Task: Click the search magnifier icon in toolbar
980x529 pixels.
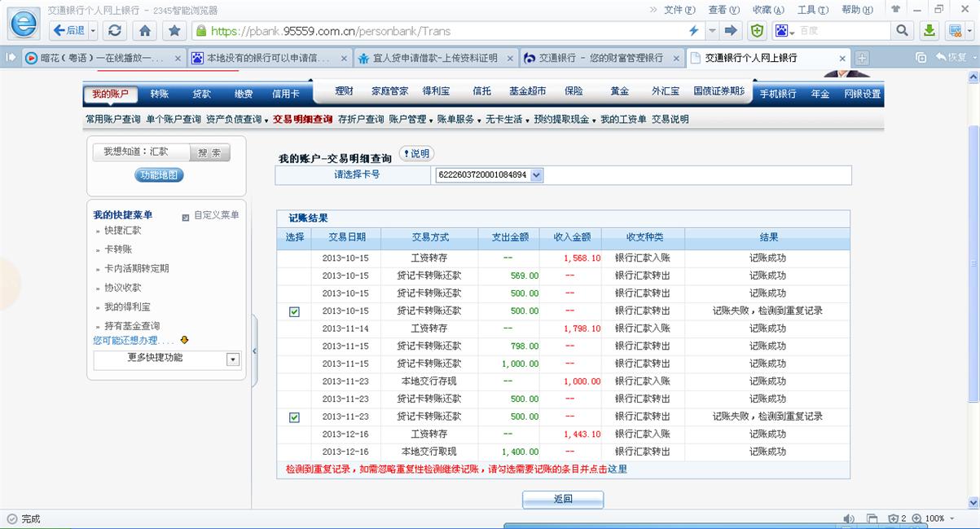Action: 902,31
